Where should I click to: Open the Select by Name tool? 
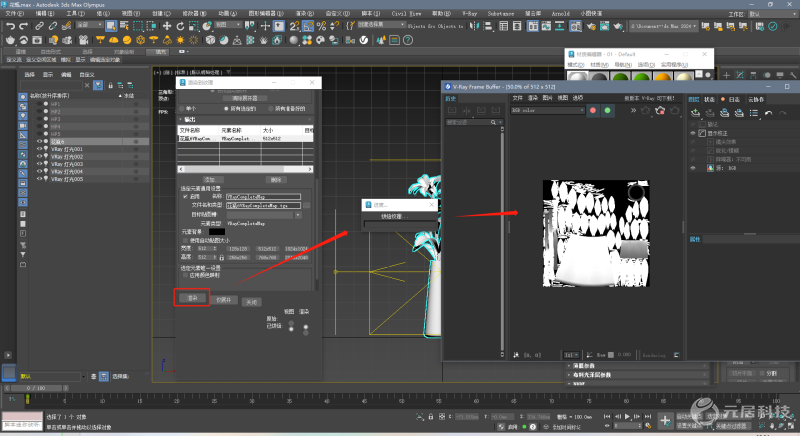(x=124, y=25)
